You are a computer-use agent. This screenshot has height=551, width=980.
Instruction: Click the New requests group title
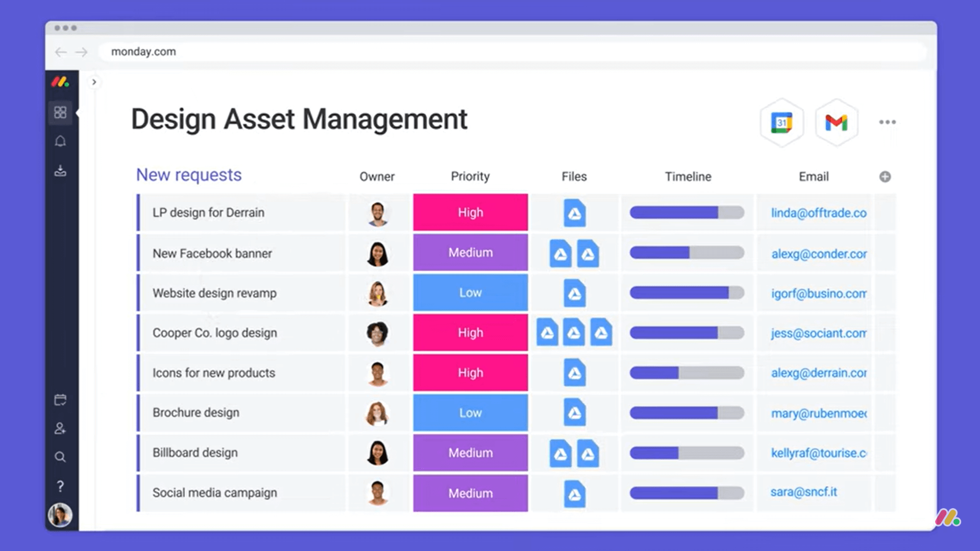(x=188, y=175)
